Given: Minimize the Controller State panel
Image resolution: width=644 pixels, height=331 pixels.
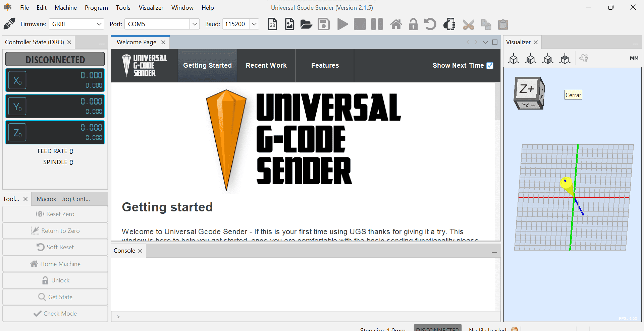Looking at the screenshot, I should 102,44.
